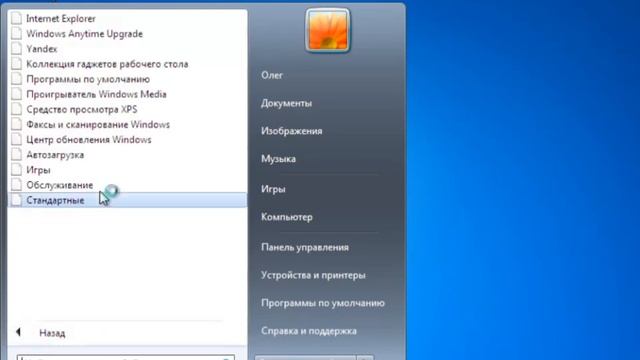This screenshot has height=360, width=640.
Task: Launch Проигрыватель Windows Media
Action: pyautogui.click(x=96, y=94)
